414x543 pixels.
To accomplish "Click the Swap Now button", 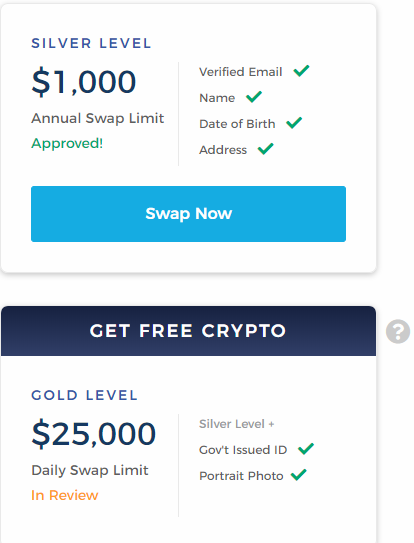I will pos(188,214).
